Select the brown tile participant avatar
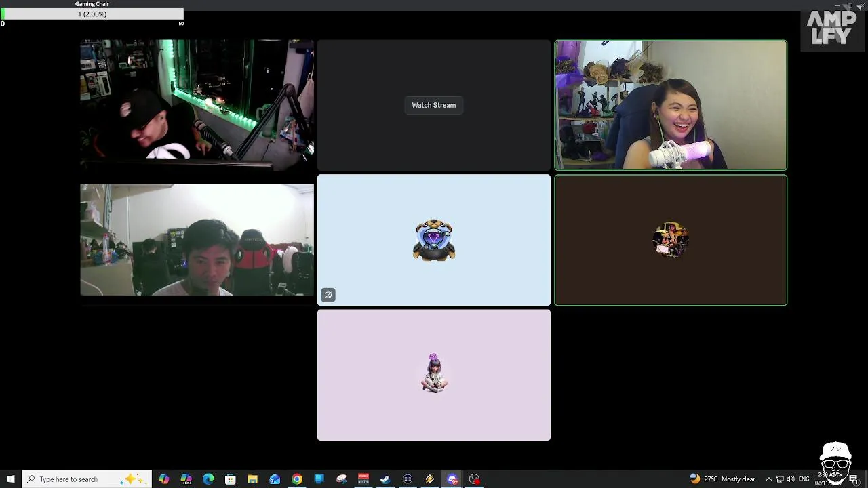This screenshot has height=488, width=868. click(x=671, y=240)
